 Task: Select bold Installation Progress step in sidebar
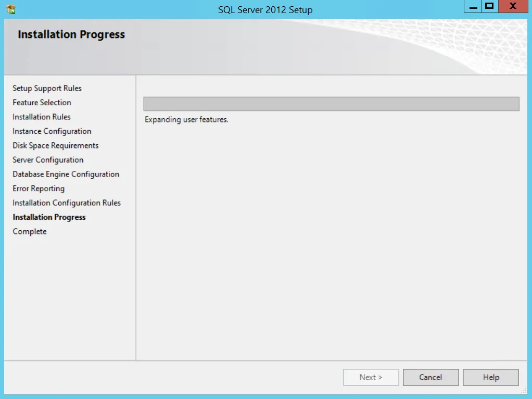tap(49, 217)
